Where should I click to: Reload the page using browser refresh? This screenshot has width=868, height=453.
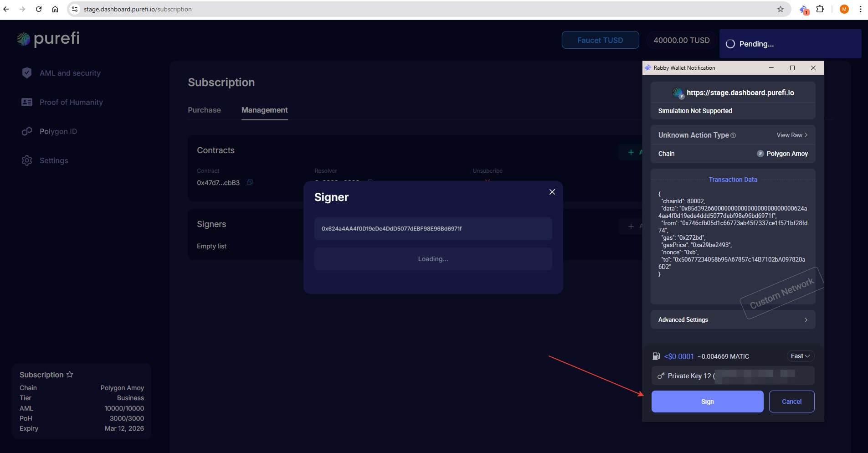39,9
